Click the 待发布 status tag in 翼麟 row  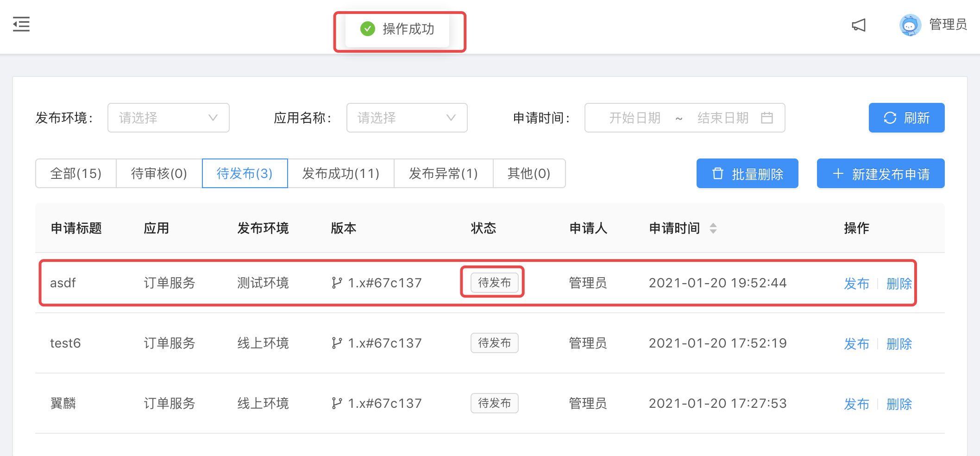(494, 403)
